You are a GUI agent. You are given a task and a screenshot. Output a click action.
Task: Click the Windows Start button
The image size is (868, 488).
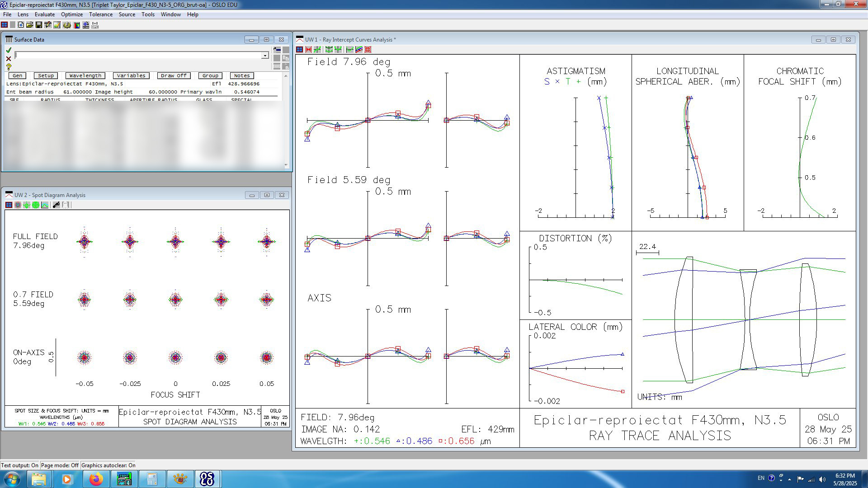point(12,479)
